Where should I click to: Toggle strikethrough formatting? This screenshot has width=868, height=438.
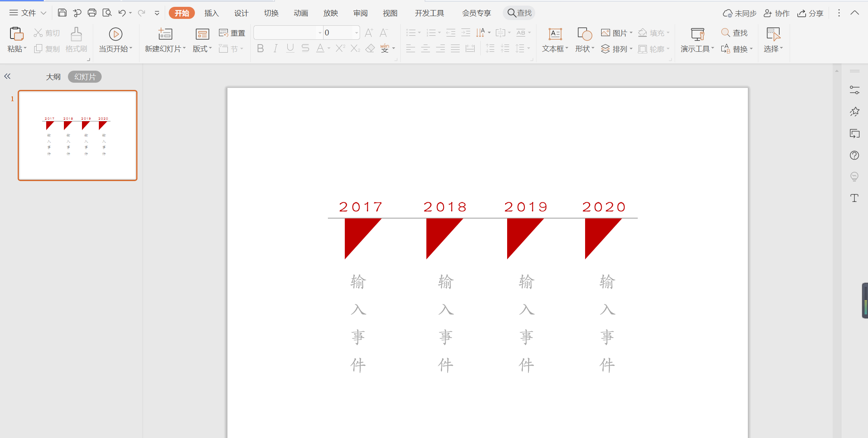[305, 48]
